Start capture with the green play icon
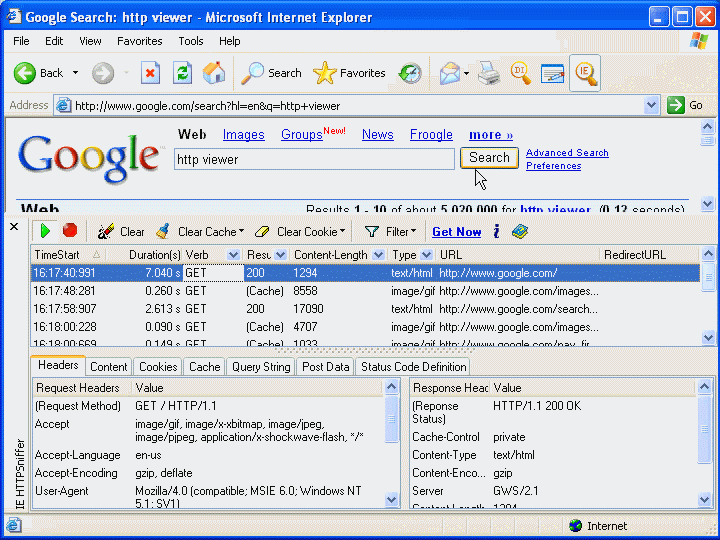Screen dimensions: 720x540 [x=45, y=231]
